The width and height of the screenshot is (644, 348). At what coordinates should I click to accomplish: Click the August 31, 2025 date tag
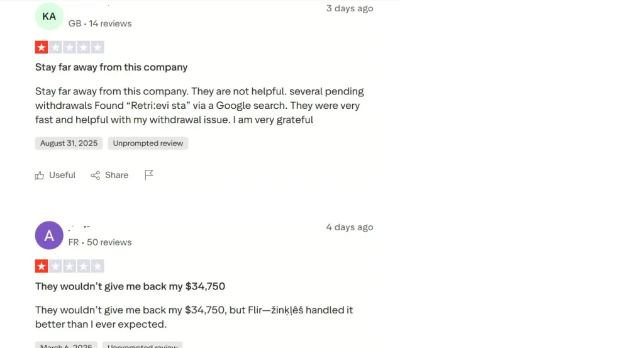point(69,143)
